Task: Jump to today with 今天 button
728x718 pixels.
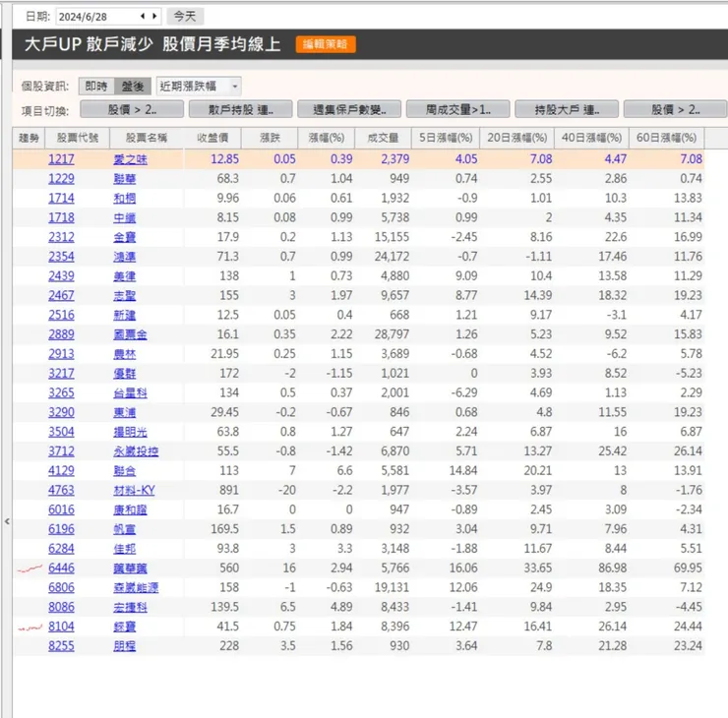Action: coord(185,17)
